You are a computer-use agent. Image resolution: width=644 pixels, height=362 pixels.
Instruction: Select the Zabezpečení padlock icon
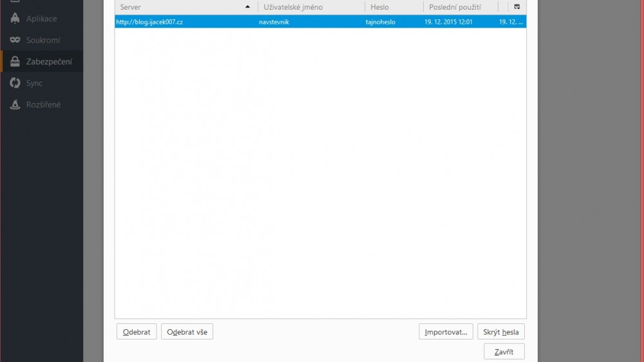[x=15, y=62]
